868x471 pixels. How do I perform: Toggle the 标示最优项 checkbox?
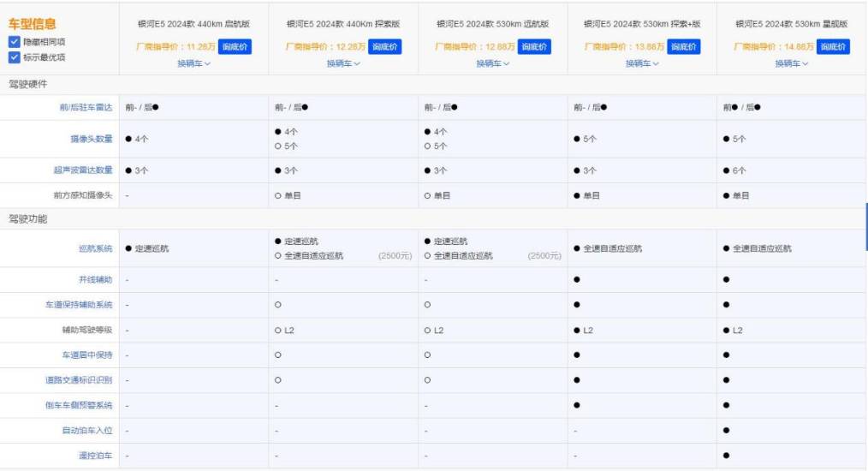click(x=14, y=57)
